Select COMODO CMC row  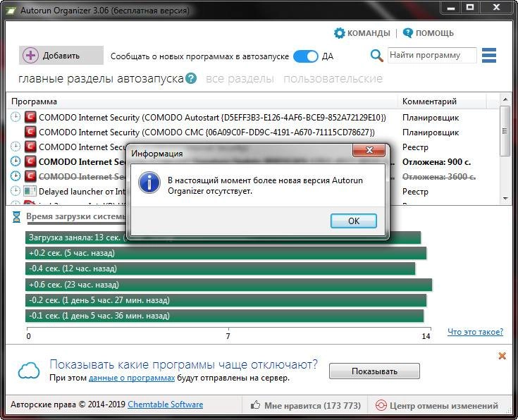tap(253, 132)
